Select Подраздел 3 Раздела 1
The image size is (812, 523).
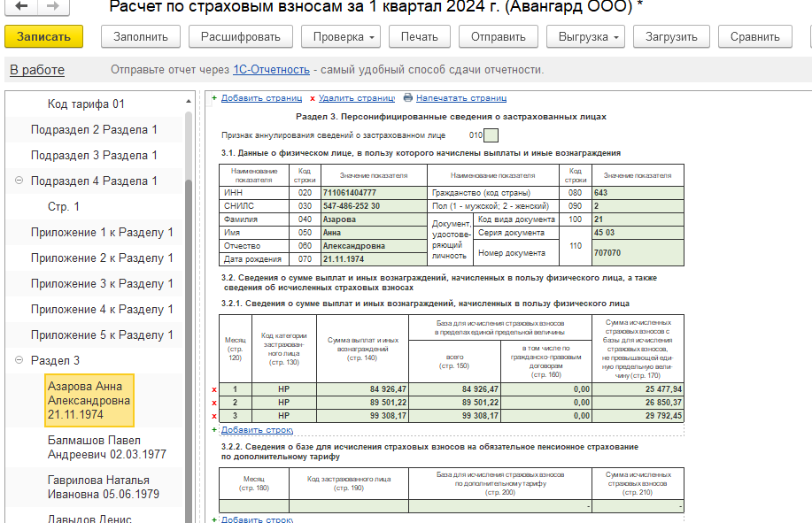(x=94, y=155)
